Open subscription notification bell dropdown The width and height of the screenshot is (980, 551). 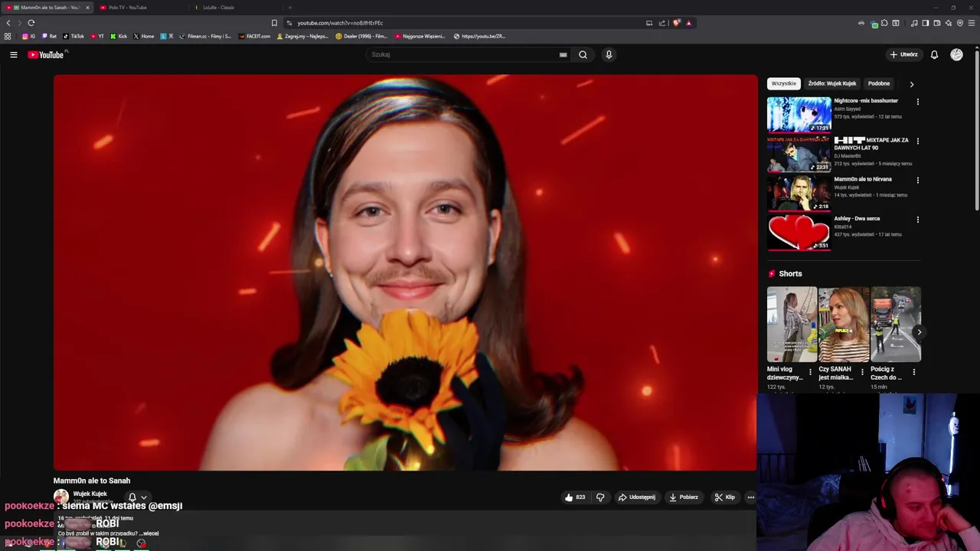(x=137, y=497)
